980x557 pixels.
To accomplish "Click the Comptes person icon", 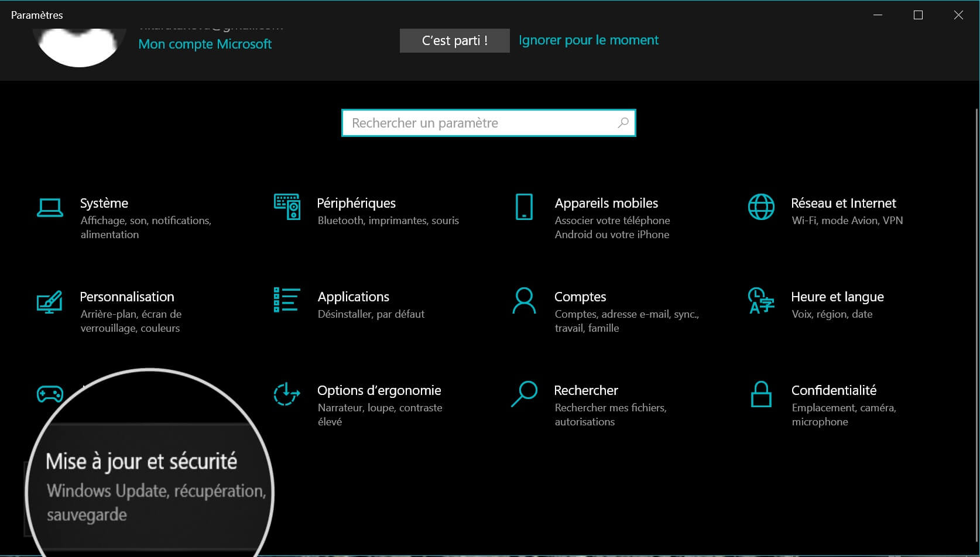I will coord(524,300).
